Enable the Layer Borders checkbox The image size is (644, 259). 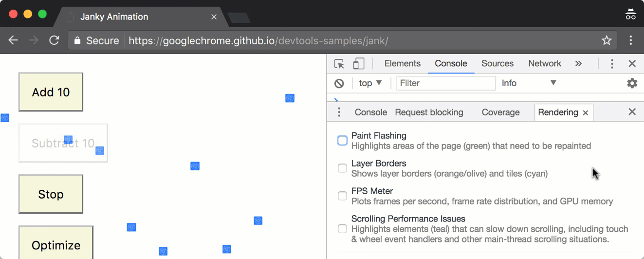(x=343, y=168)
